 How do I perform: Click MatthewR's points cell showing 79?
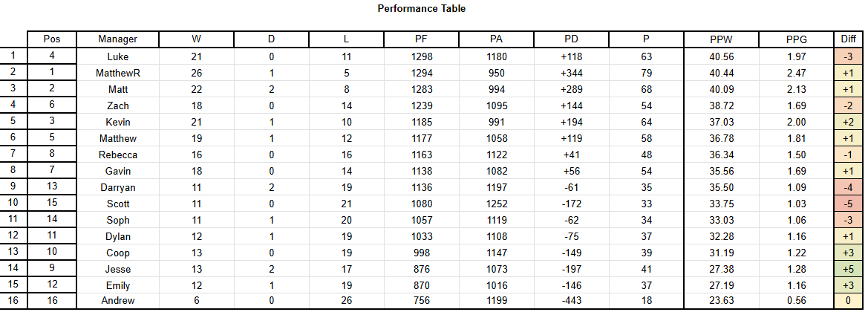(x=646, y=73)
